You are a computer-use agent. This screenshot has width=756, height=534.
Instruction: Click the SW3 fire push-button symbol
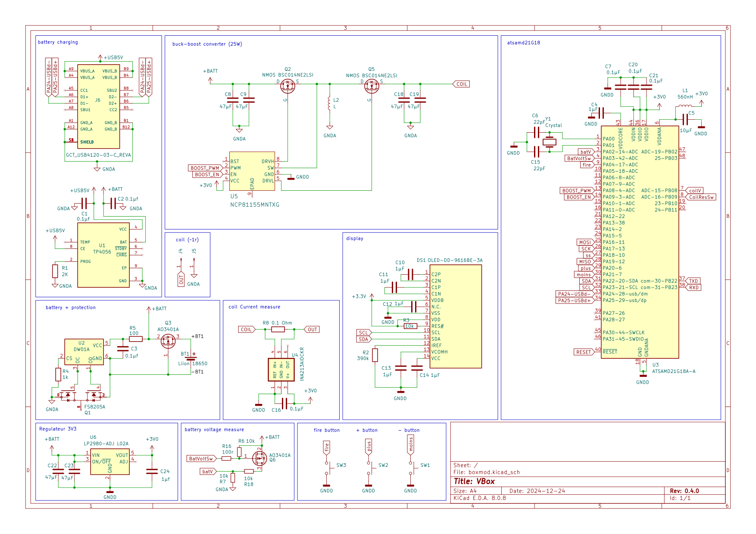pyautogui.click(x=328, y=468)
